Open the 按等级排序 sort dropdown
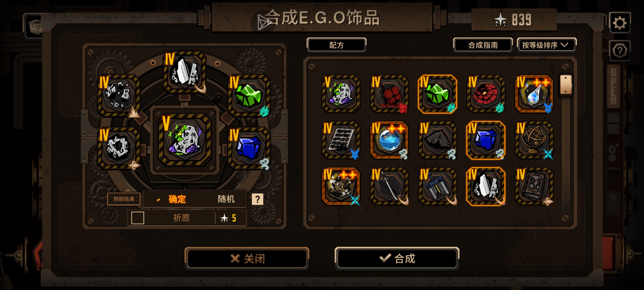The image size is (644, 290). (546, 45)
